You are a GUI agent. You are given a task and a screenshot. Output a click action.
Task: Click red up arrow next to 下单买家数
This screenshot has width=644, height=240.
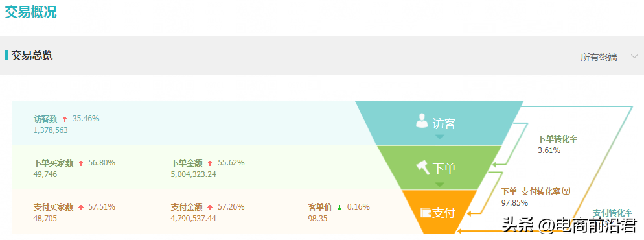pos(81,163)
